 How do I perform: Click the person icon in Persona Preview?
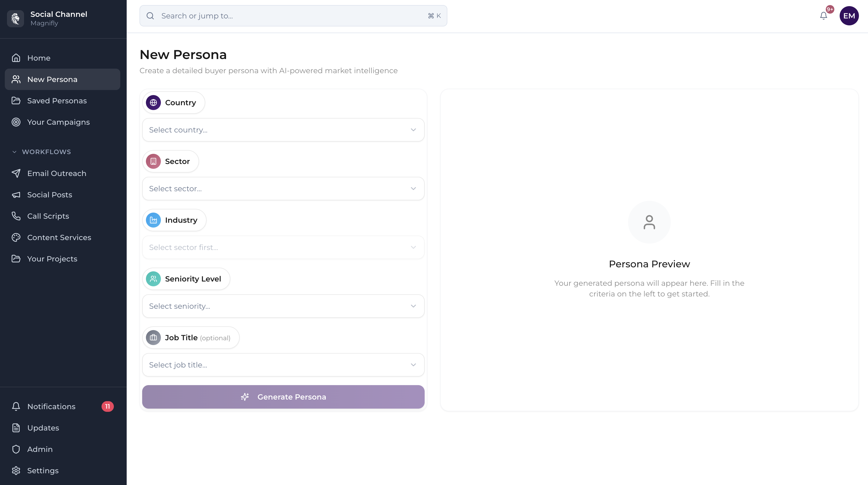click(x=649, y=222)
